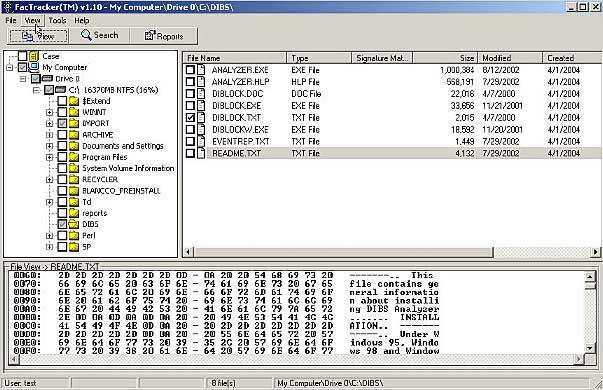Expand the IMPORT folder node

50,123
